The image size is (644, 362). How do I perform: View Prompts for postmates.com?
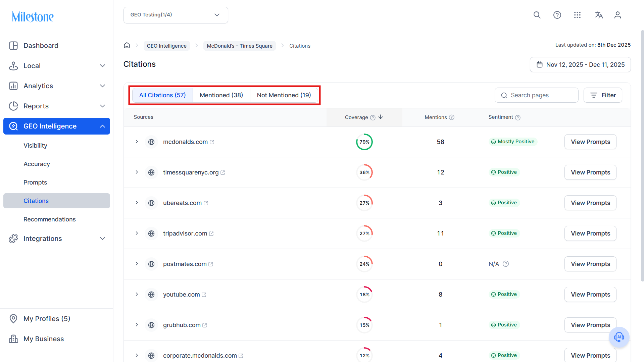point(590,264)
